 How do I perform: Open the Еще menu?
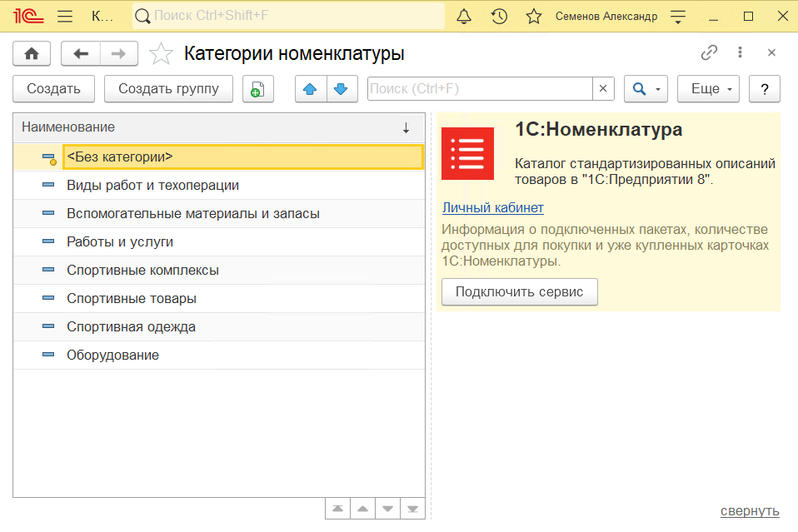tap(708, 89)
